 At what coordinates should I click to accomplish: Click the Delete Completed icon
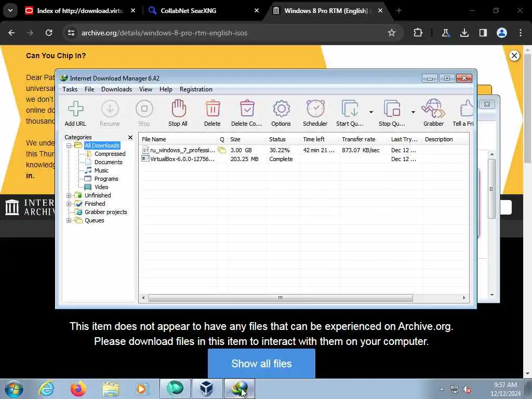[247, 113]
